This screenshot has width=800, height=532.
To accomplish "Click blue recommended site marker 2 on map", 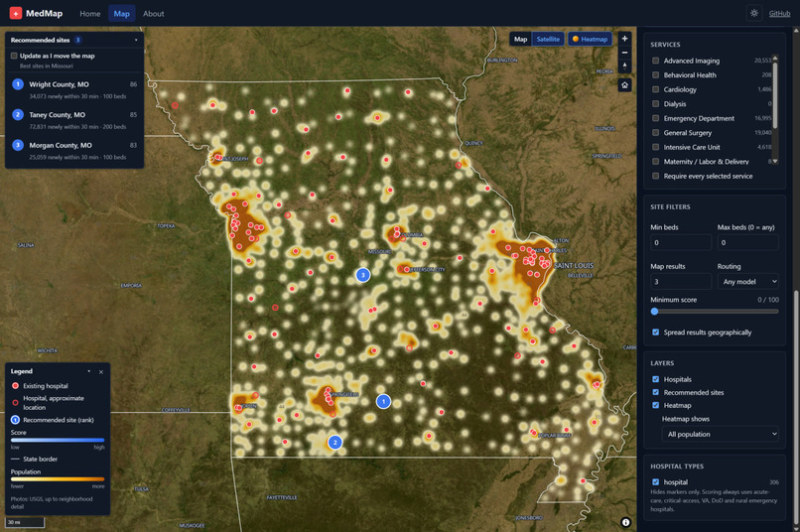I will pos(334,443).
